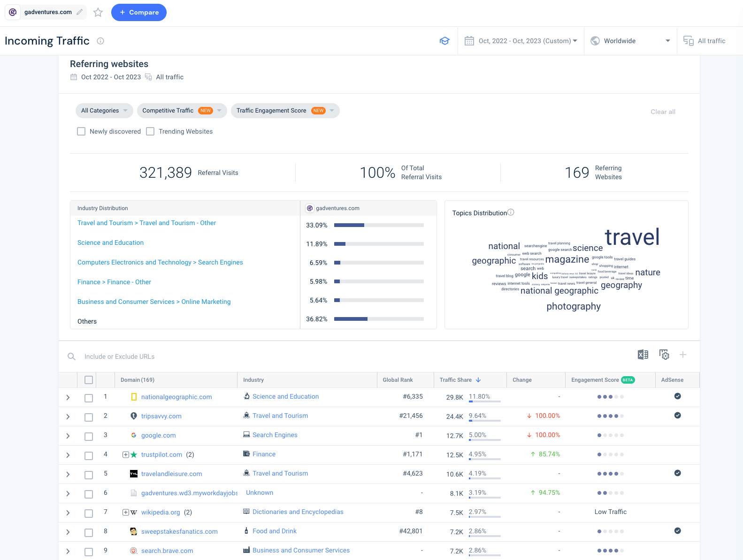743x560 pixels.
Task: Export table to Excel
Action: (x=643, y=355)
